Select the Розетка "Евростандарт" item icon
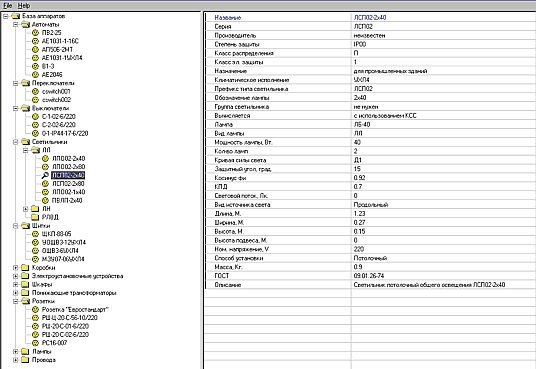Screen dimensions: 536x369 [x=35, y=309]
